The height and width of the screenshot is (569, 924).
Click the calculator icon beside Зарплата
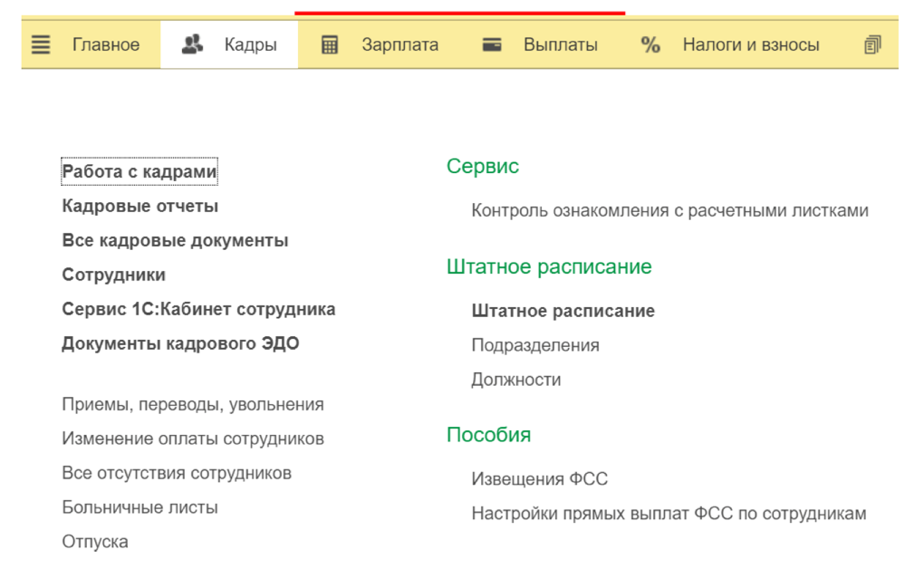(330, 44)
